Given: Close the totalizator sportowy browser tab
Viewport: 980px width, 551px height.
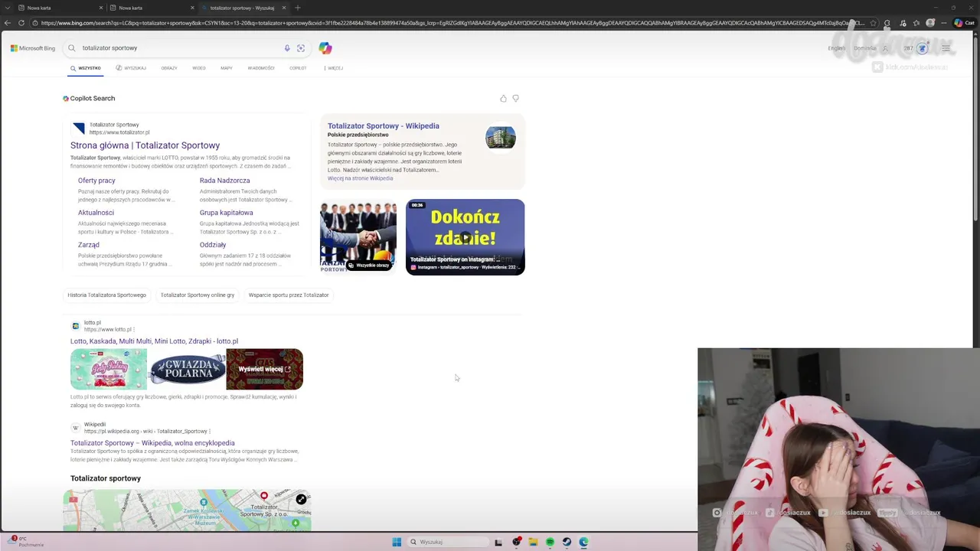Looking at the screenshot, I should (x=284, y=8).
